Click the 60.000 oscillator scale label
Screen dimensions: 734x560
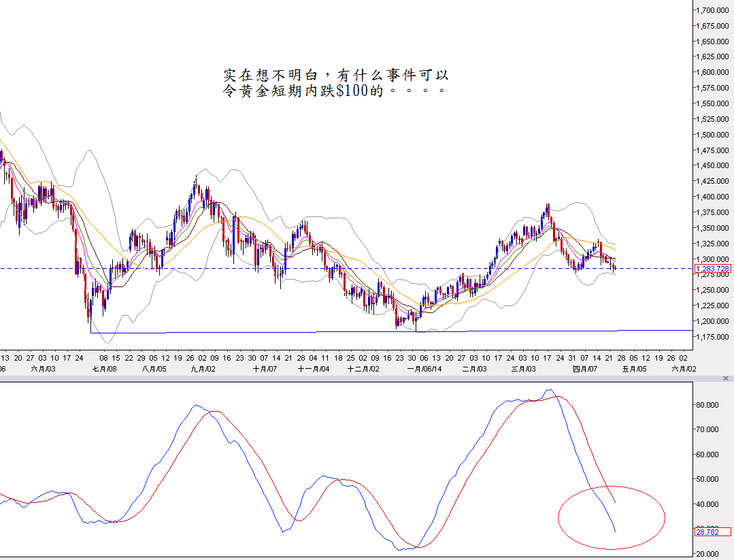(707, 455)
